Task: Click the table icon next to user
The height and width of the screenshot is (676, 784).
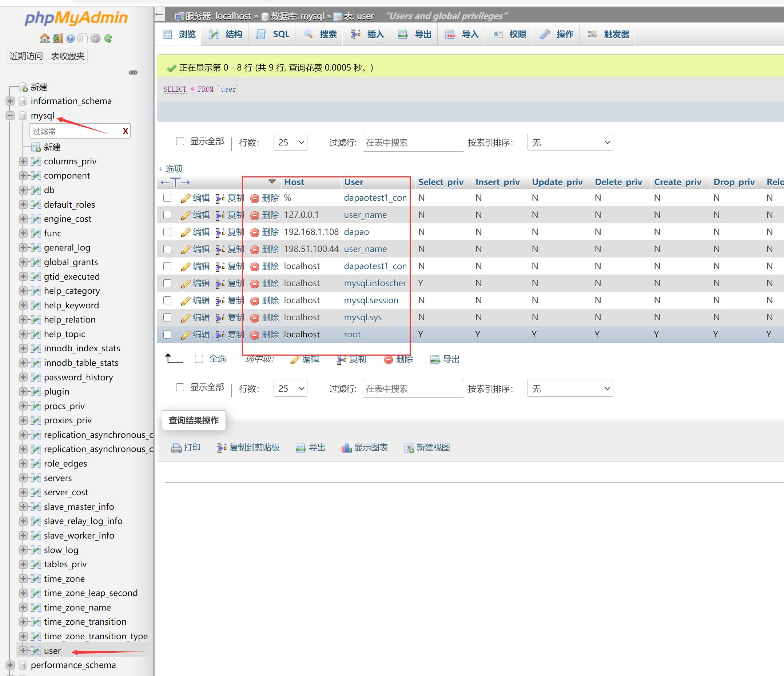Action: 36,651
